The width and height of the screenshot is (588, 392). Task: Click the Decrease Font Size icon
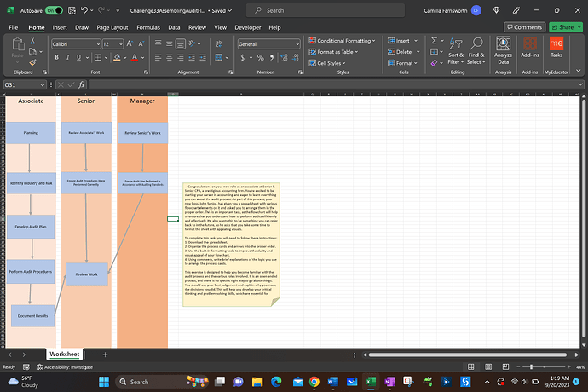pyautogui.click(x=141, y=44)
